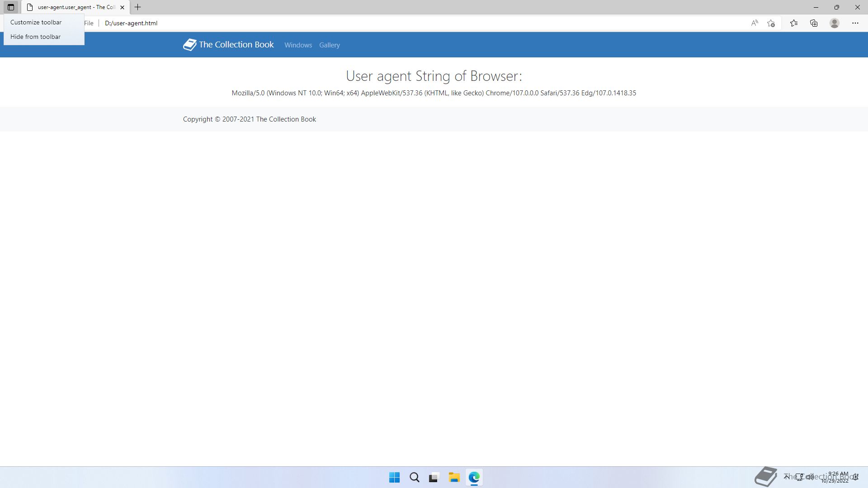Click Microsoft Edge taskbar icon
868x488 pixels.
click(474, 478)
